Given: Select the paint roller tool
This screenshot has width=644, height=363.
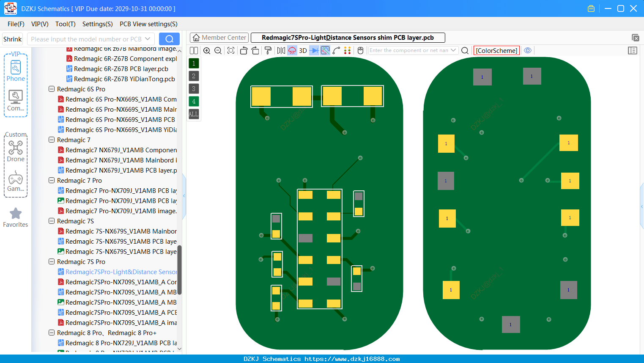Looking at the screenshot, I should pos(268,50).
